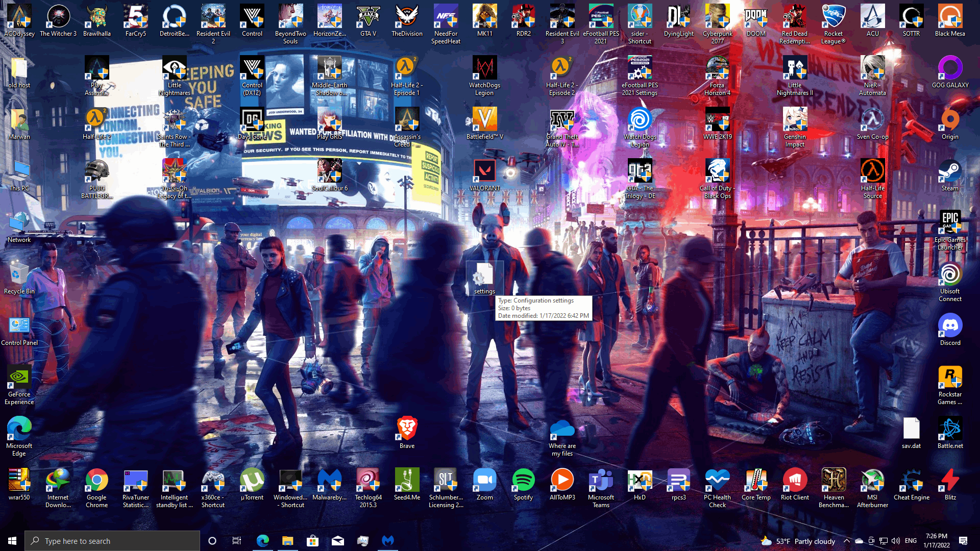The width and height of the screenshot is (980, 551).
Task: Open the WWE 2K19 shortcut
Action: pyautogui.click(x=717, y=124)
